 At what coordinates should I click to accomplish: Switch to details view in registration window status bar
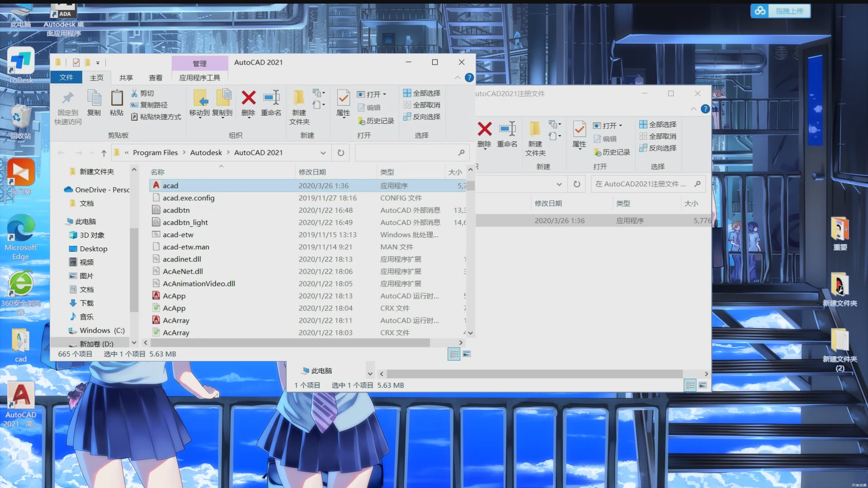(690, 385)
